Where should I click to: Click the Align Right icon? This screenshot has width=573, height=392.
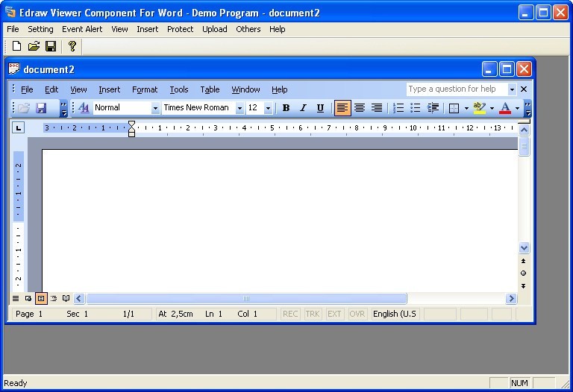coord(377,108)
